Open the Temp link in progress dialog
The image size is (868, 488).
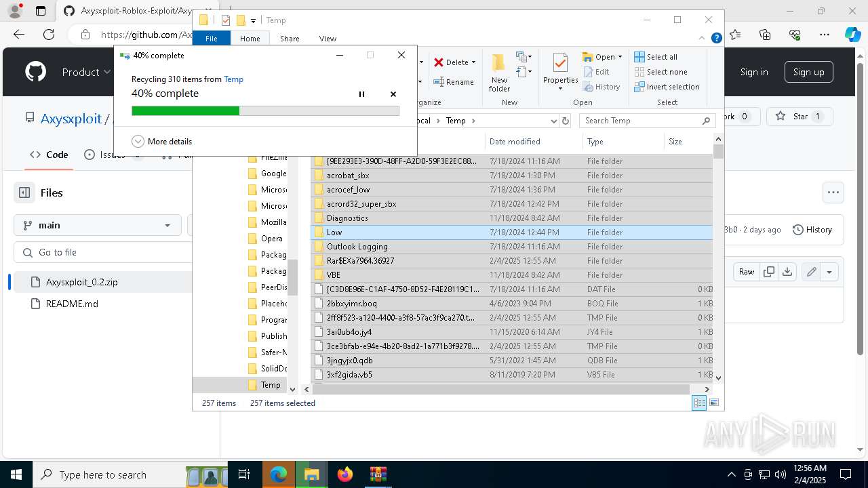click(x=233, y=79)
